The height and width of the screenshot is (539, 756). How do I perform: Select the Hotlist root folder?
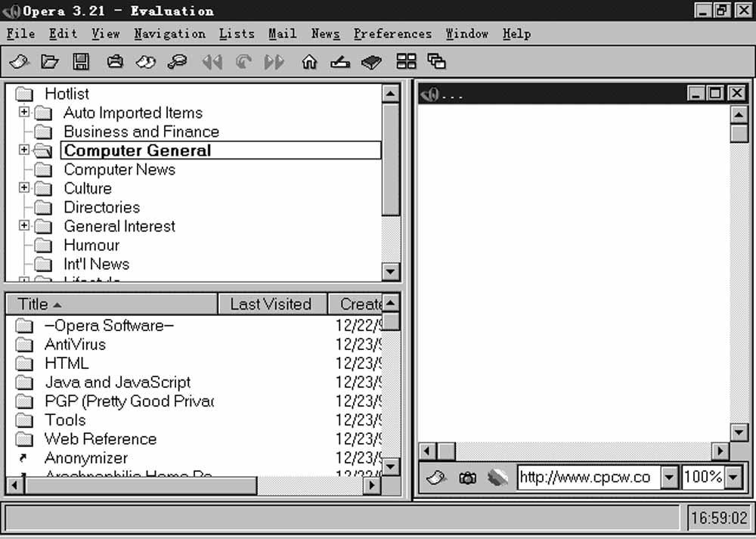click(x=67, y=94)
